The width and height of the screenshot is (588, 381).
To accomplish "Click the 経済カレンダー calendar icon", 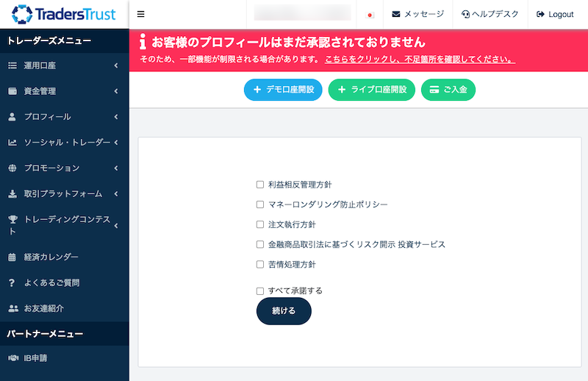I will click(x=12, y=257).
